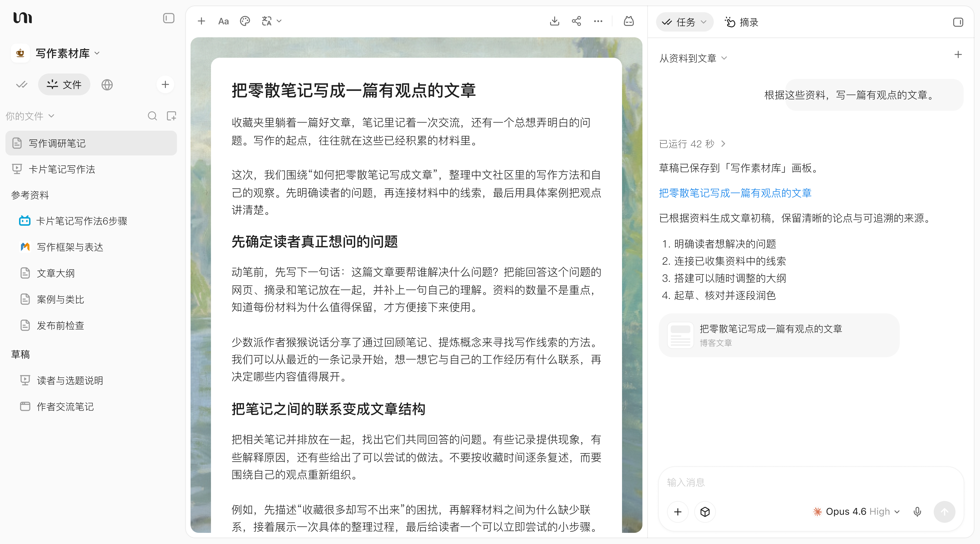Image resolution: width=980 pixels, height=544 pixels.
Task: Switch to the tasks checkmark tab in sidebar
Action: click(22, 84)
